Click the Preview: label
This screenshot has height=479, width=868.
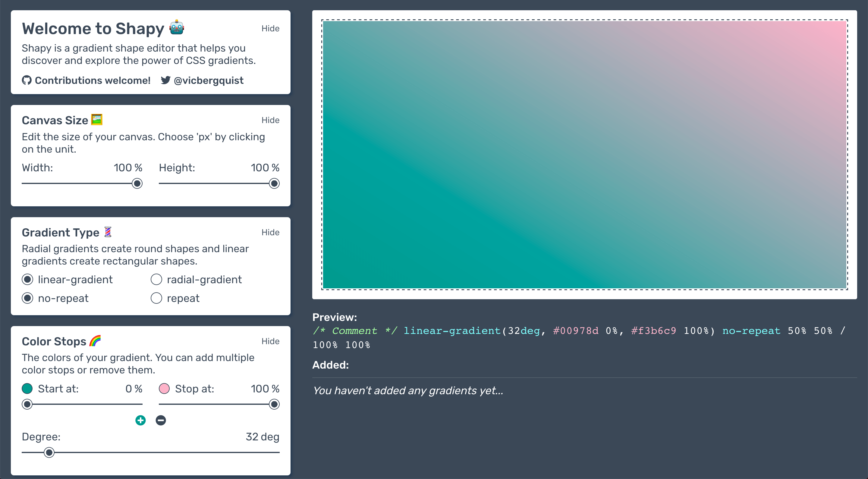pyautogui.click(x=335, y=317)
